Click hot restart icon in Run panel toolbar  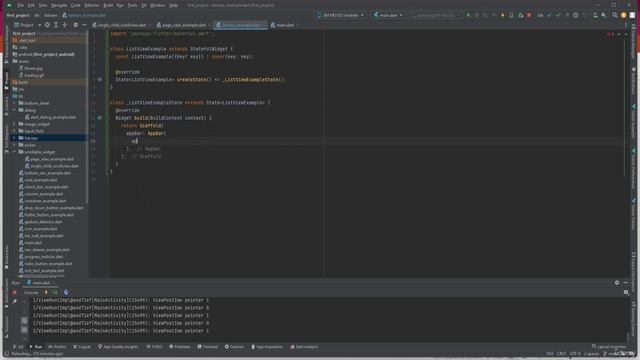[55, 292]
